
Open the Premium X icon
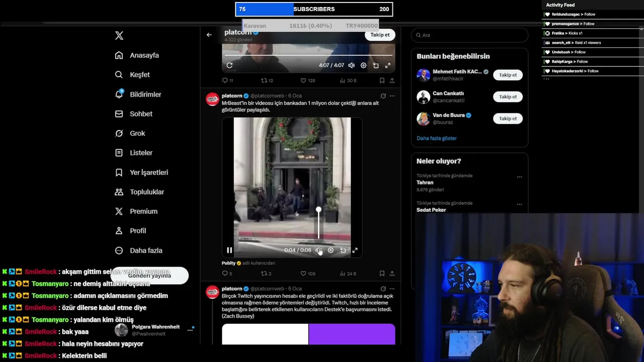119,212
